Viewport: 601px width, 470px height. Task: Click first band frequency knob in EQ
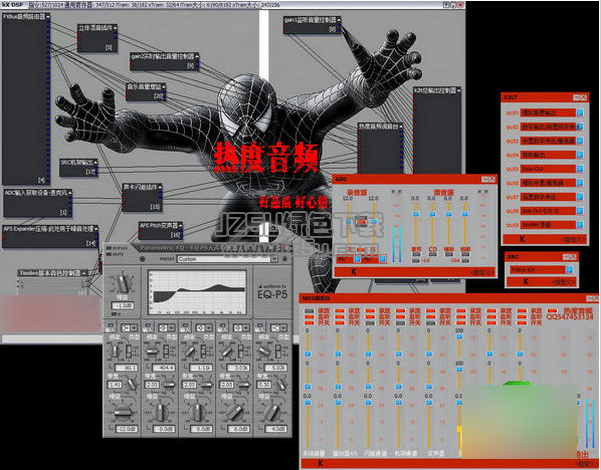[115, 350]
